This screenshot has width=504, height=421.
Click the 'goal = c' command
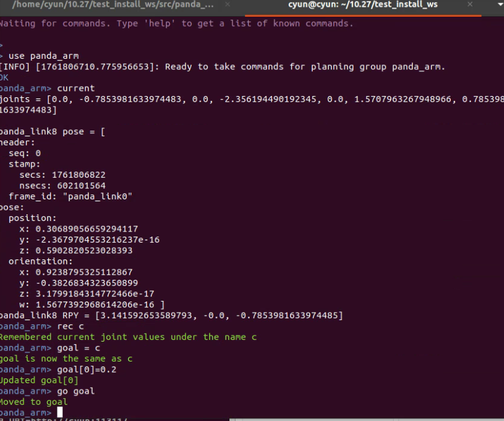click(79, 348)
